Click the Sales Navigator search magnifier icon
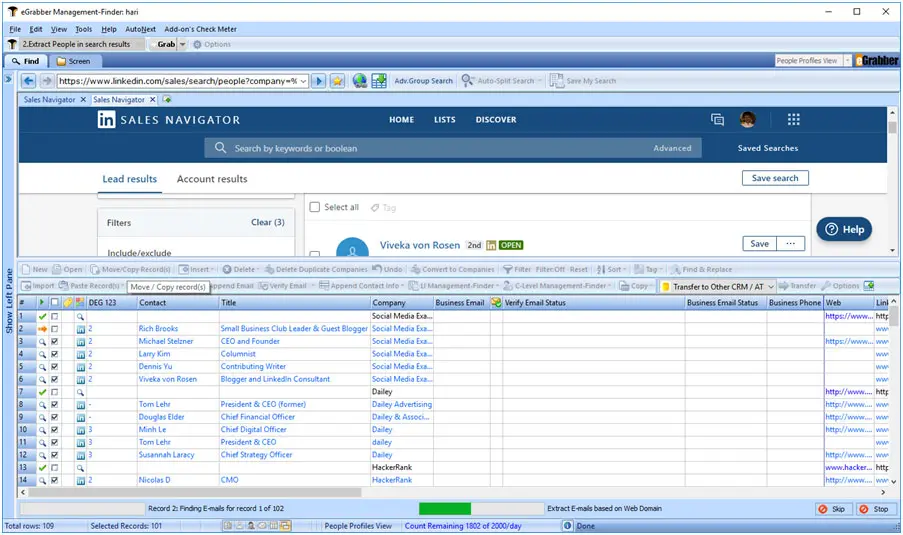Image resolution: width=903 pixels, height=535 pixels. tap(220, 148)
